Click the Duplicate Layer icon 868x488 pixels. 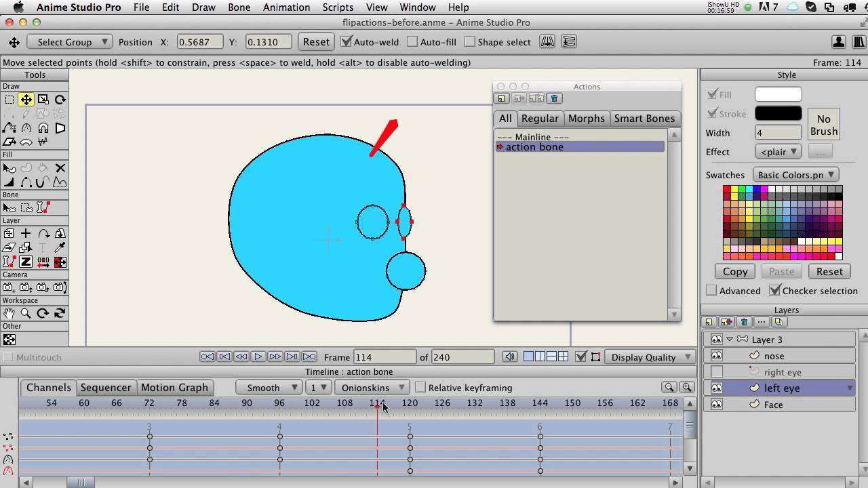[779, 323]
